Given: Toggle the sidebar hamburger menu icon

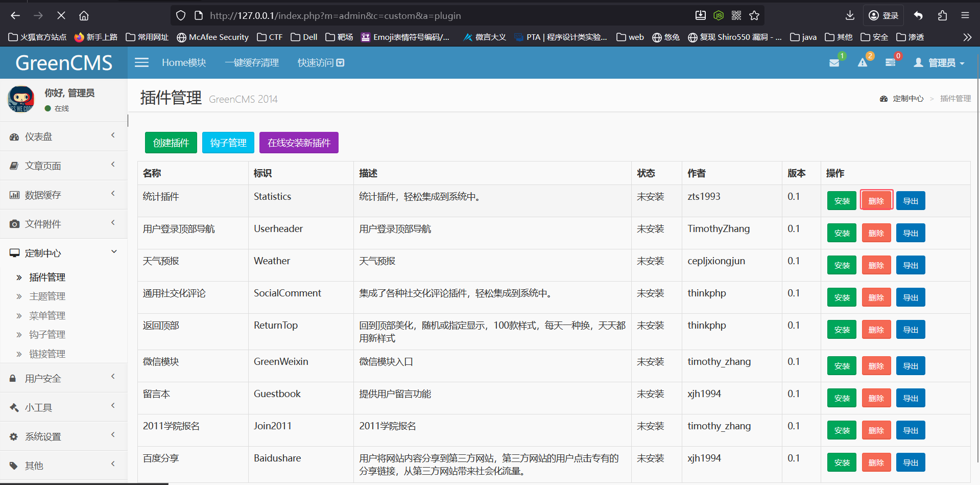Looking at the screenshot, I should (x=141, y=62).
